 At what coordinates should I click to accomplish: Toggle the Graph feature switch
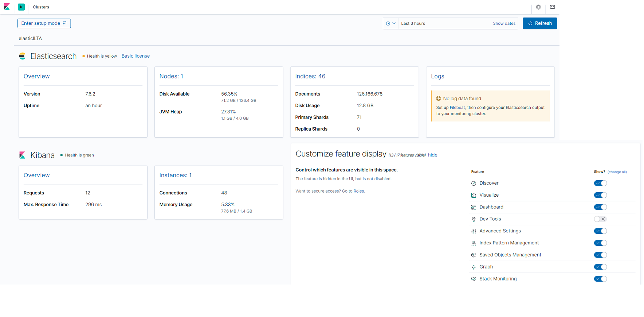[x=600, y=267]
